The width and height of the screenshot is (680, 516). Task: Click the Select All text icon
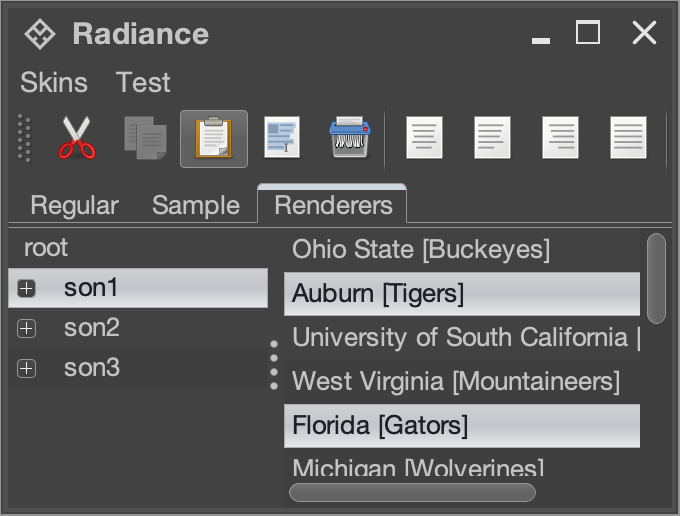point(282,137)
